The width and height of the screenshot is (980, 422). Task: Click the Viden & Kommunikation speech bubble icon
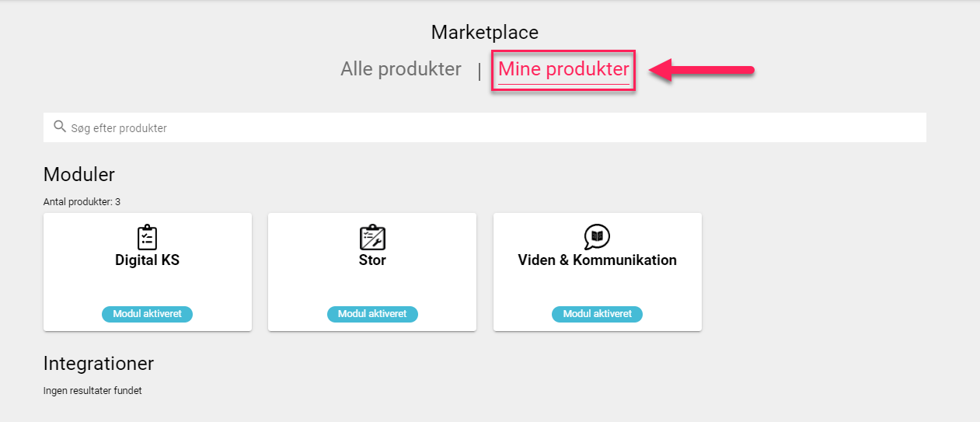tap(597, 237)
